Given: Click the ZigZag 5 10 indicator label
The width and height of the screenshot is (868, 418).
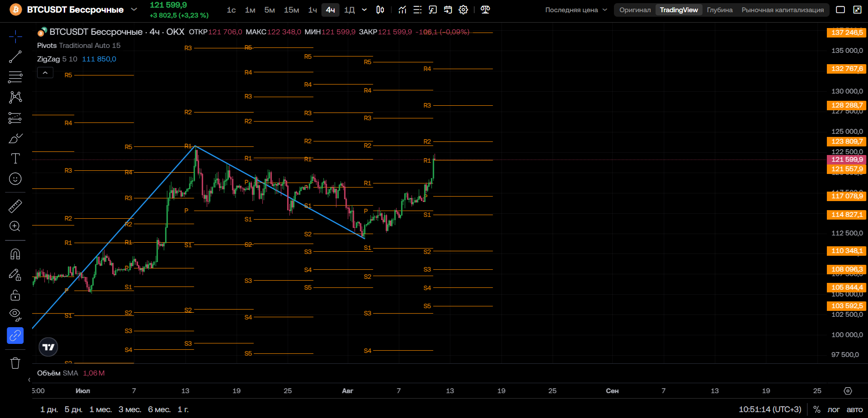Looking at the screenshot, I should (x=57, y=59).
